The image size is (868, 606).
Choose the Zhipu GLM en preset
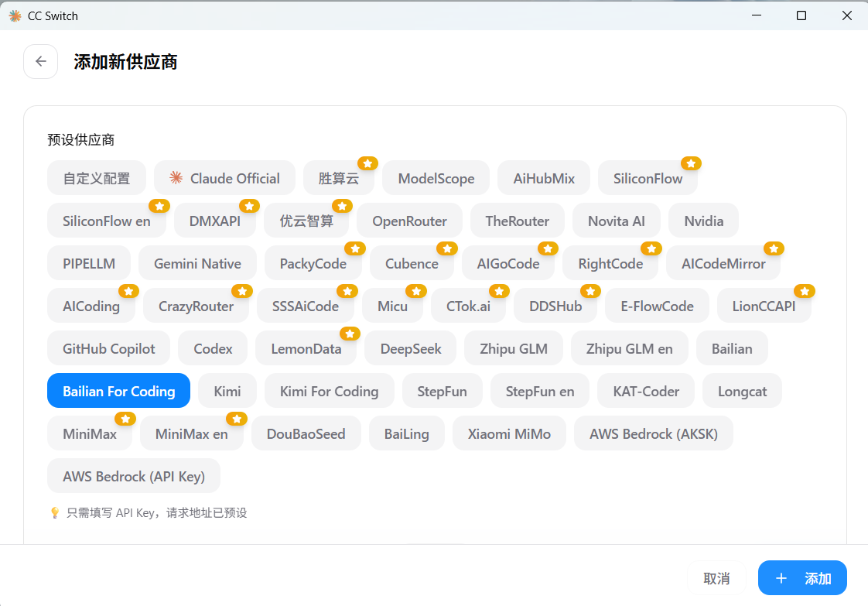(x=630, y=349)
